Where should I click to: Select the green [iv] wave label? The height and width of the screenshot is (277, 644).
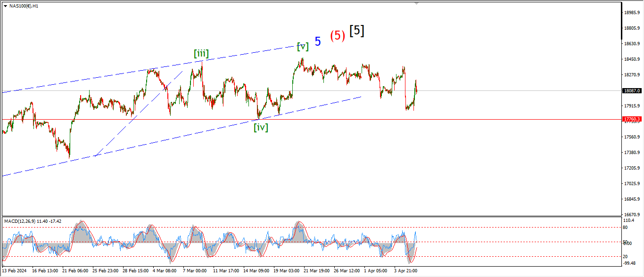(261, 127)
